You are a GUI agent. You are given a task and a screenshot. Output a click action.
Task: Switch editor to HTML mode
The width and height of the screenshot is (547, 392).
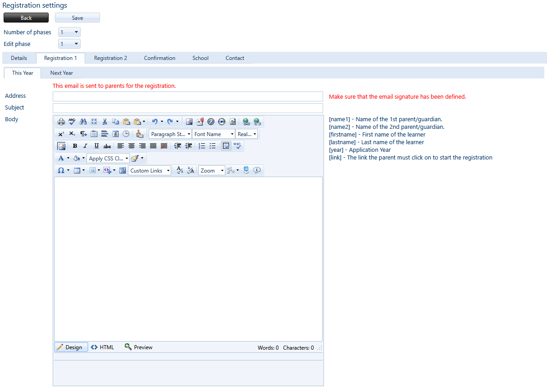click(x=102, y=347)
